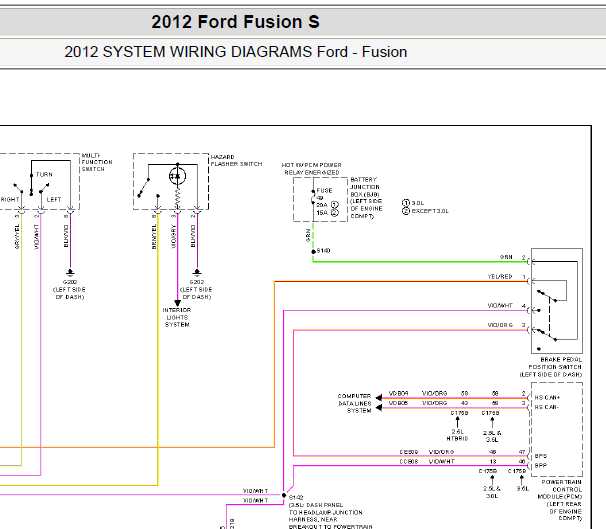Select the vertical VIO/GRY wire label
Image resolution: width=606 pixels, height=529 pixels.
(174, 236)
